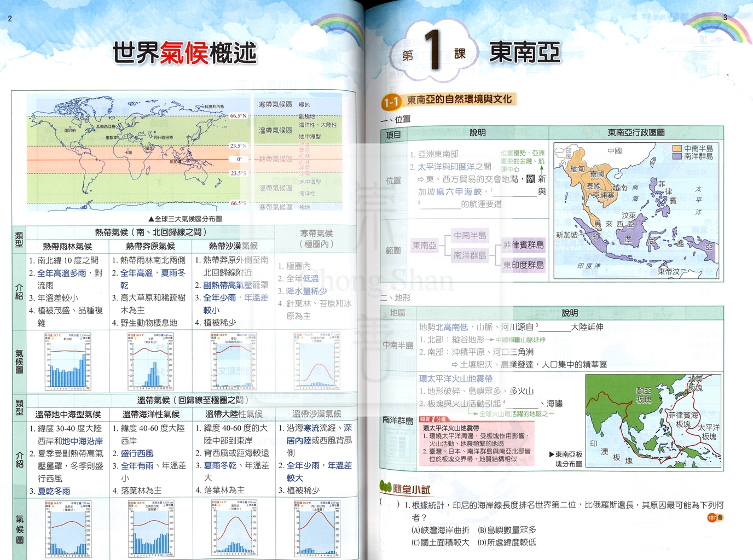The height and width of the screenshot is (560, 753).
Task: Click the 降水量稀少 text in 寒帶氣候
Action: point(306,291)
